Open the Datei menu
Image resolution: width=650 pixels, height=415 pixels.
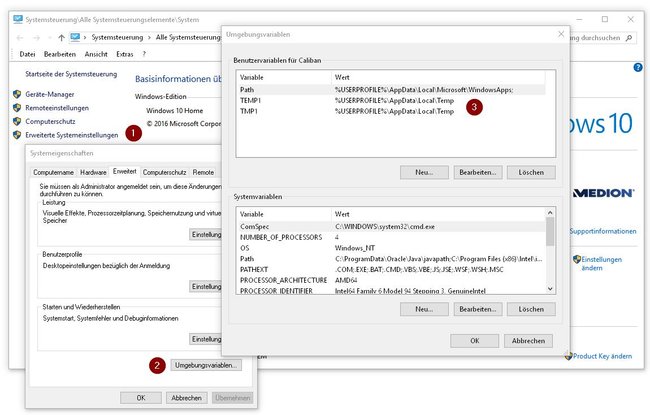pos(27,54)
